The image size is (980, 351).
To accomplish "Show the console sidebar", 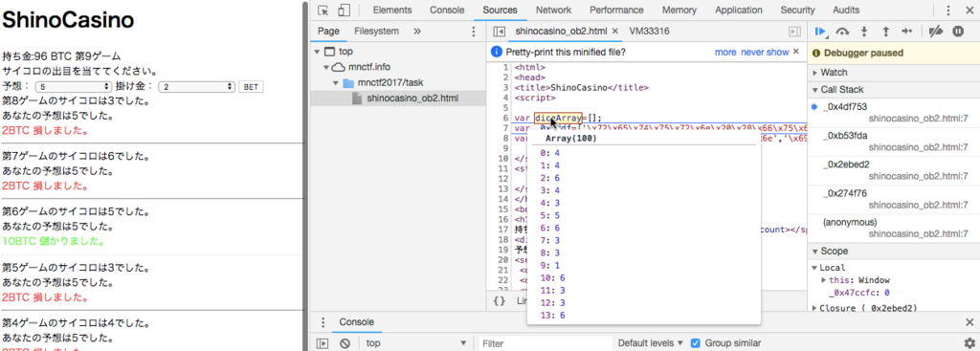I will click(x=323, y=343).
